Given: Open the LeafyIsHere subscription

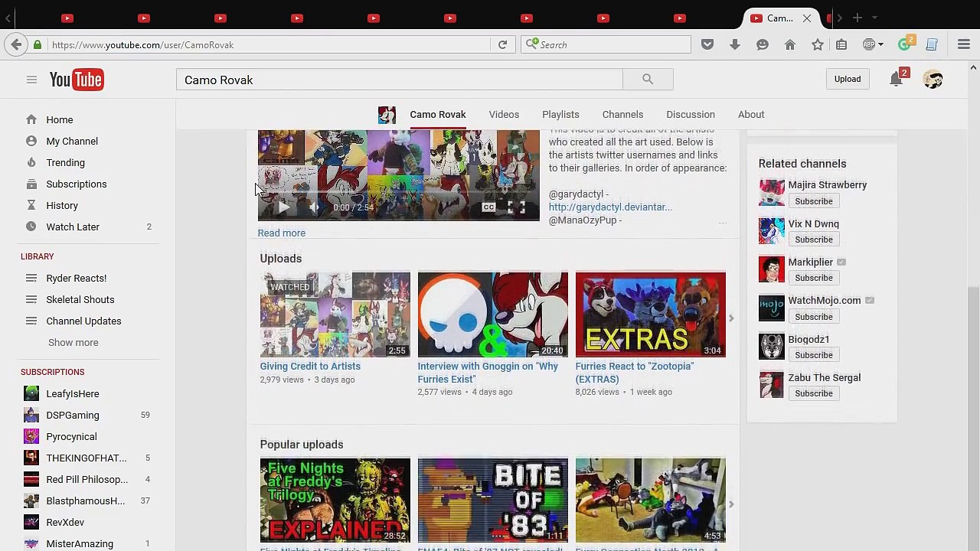Looking at the screenshot, I should click(x=73, y=393).
